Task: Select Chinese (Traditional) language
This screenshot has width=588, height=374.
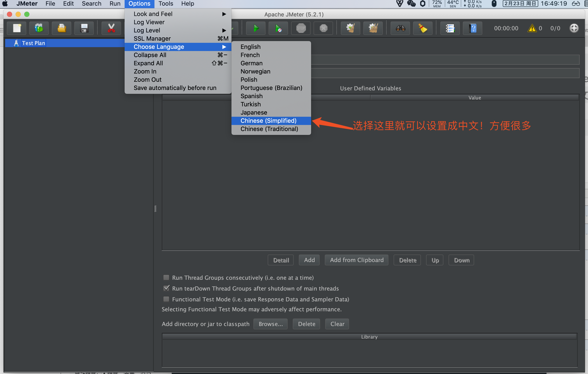Action: [x=271, y=129]
